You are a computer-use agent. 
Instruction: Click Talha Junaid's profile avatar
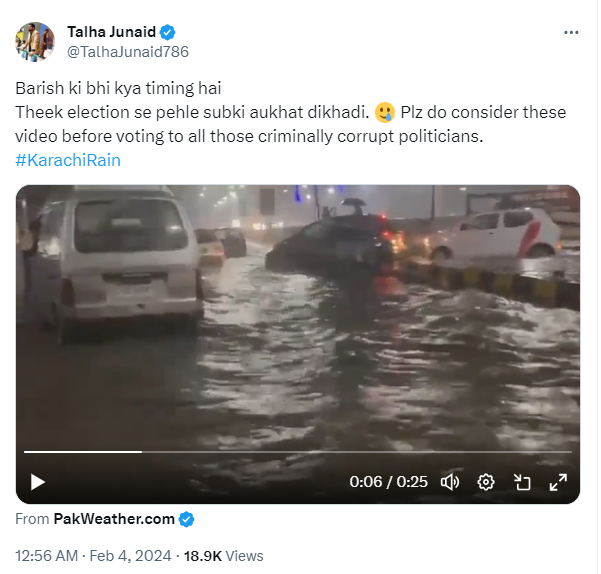pos(35,42)
